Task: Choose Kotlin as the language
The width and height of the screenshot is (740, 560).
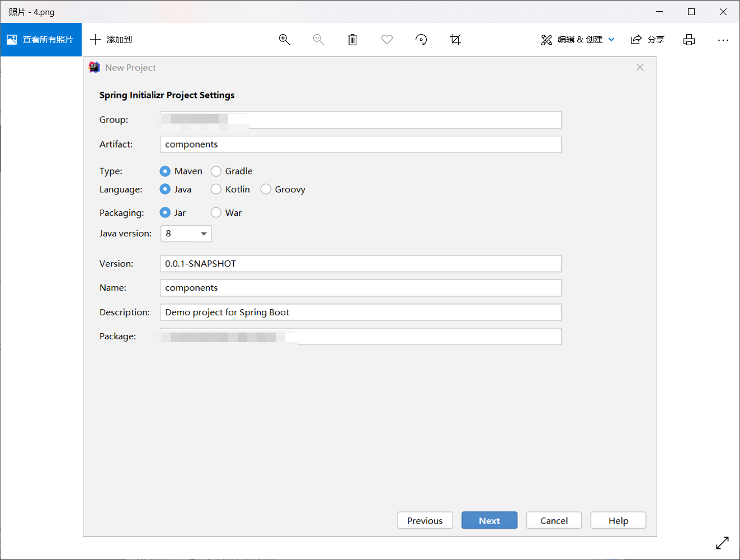Action: [x=216, y=189]
